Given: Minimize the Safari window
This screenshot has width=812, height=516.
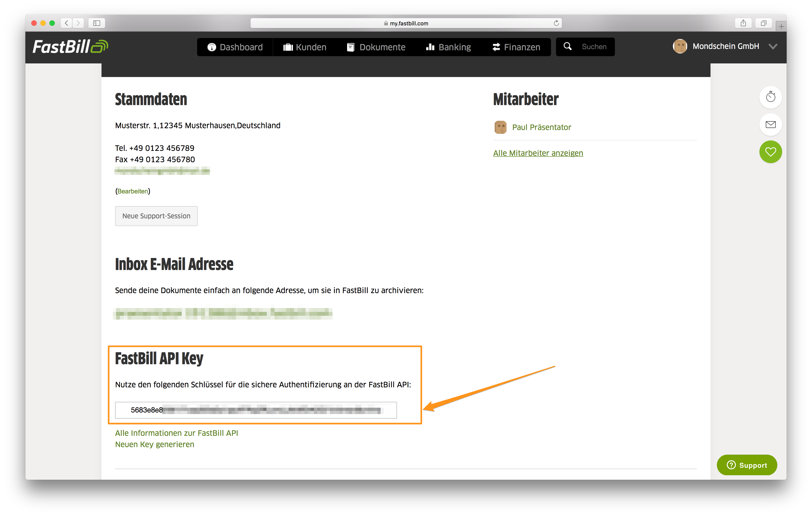Looking at the screenshot, I should click(43, 23).
